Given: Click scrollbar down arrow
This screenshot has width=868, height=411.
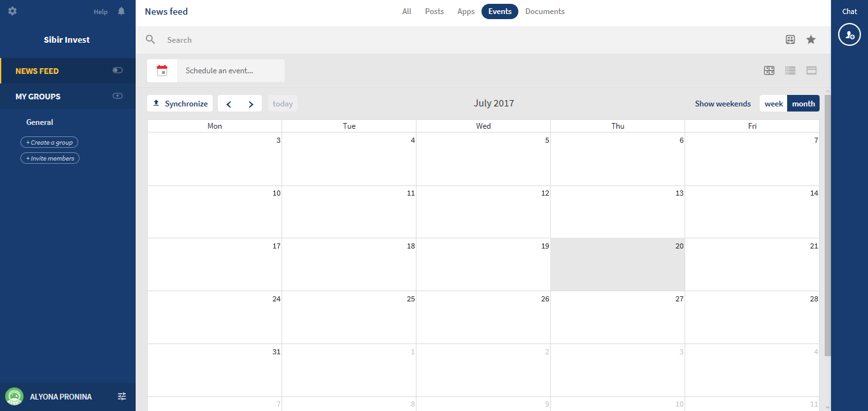Looking at the screenshot, I should pyautogui.click(x=827, y=407).
